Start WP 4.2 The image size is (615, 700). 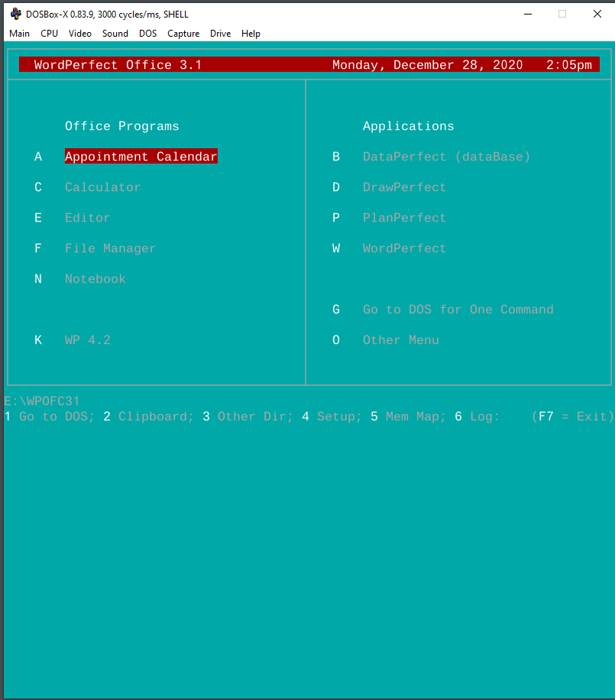[x=87, y=339]
